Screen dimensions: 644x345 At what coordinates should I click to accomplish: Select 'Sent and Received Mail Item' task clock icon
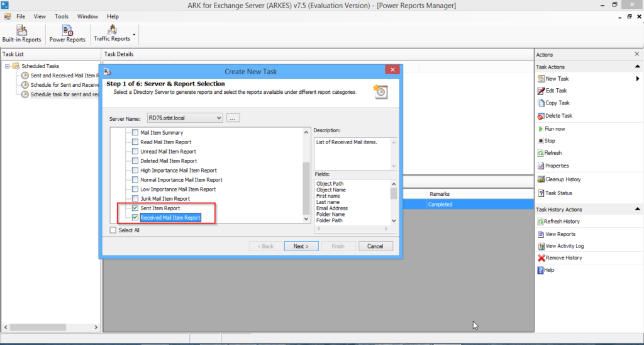pyautogui.click(x=25, y=76)
